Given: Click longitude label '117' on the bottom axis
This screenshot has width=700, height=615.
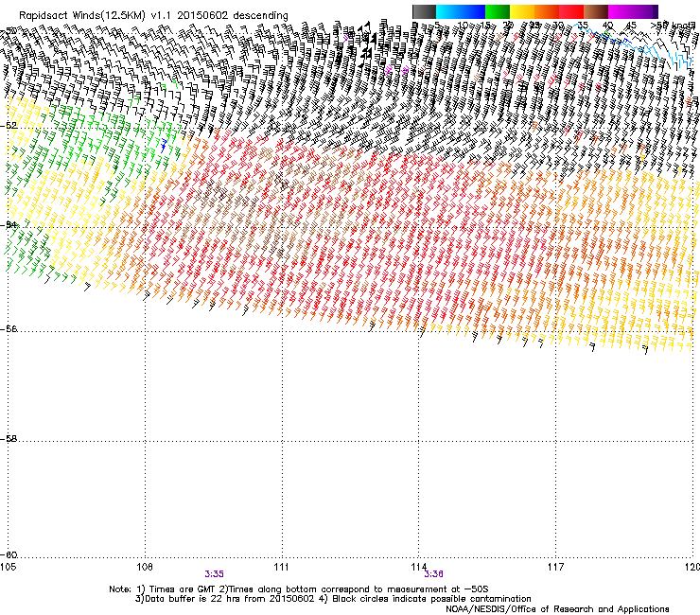Looking at the screenshot, I should point(555,567).
